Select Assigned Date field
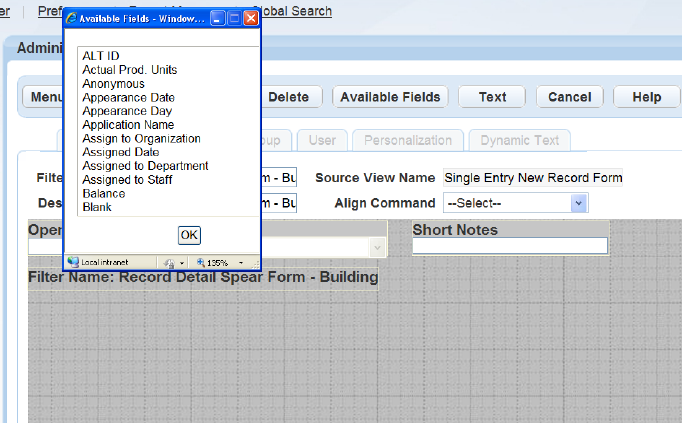Image resolution: width=682 pixels, height=423 pixels. tap(120, 152)
